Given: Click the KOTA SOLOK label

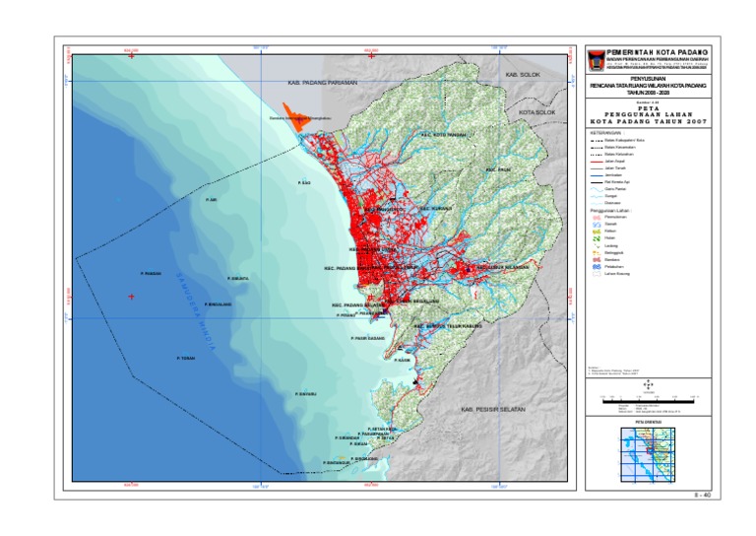Looking at the screenshot, I should (x=537, y=112).
